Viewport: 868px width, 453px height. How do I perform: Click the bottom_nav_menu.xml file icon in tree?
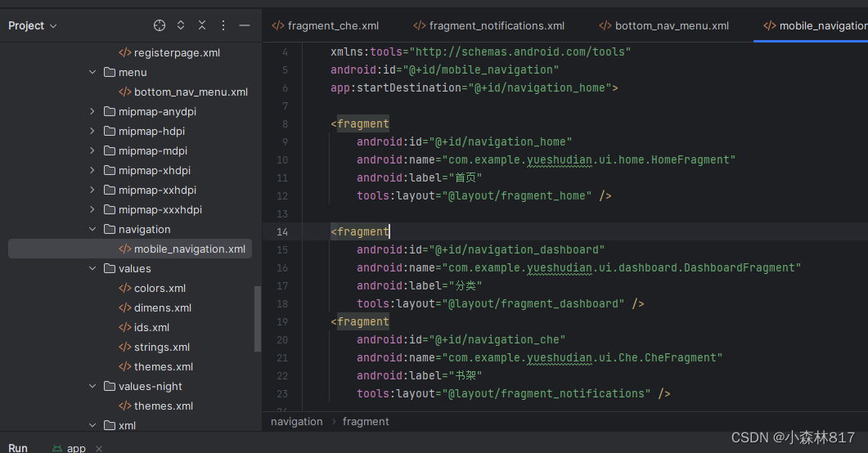[125, 92]
